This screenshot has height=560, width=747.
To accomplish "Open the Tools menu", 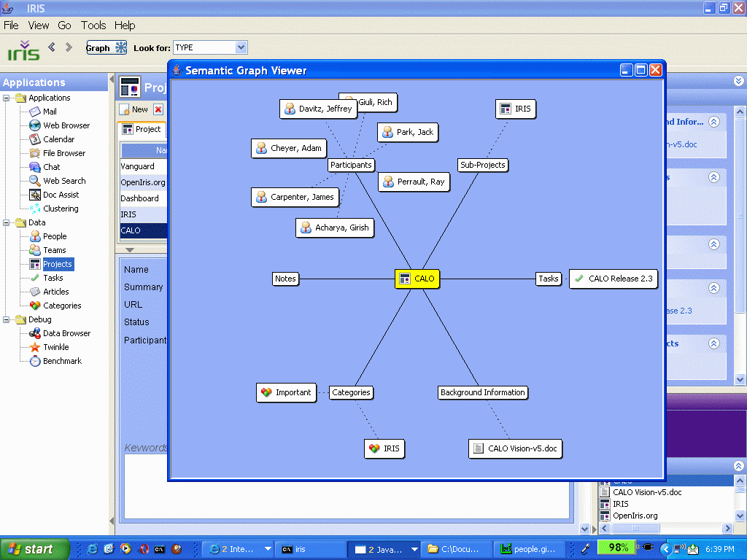I will (x=93, y=26).
